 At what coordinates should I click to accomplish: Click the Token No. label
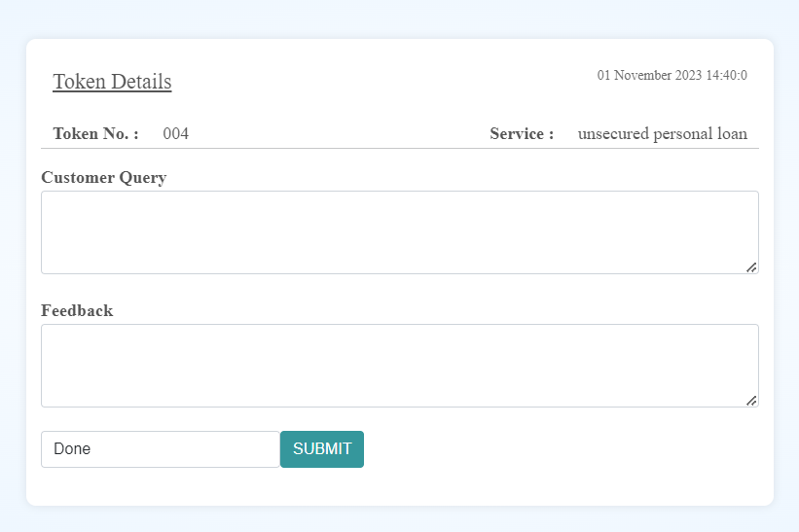coord(95,134)
